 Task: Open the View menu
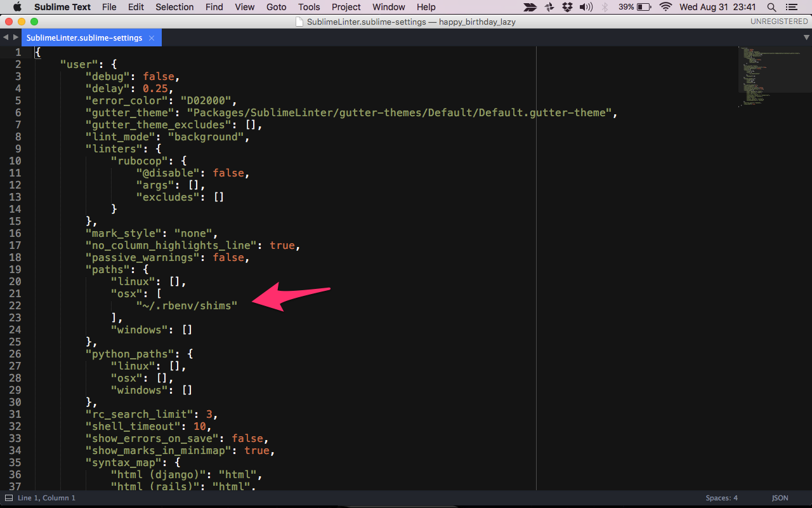[244, 7]
